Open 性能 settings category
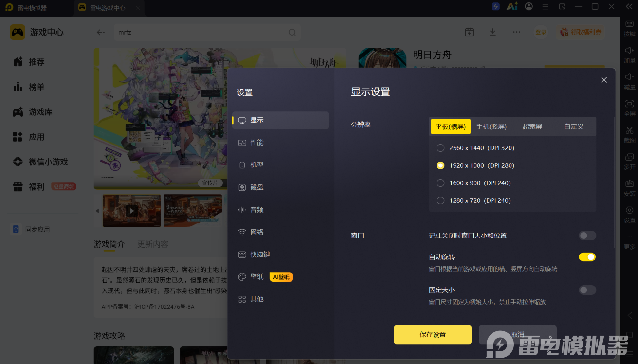638x364 pixels. click(x=281, y=143)
